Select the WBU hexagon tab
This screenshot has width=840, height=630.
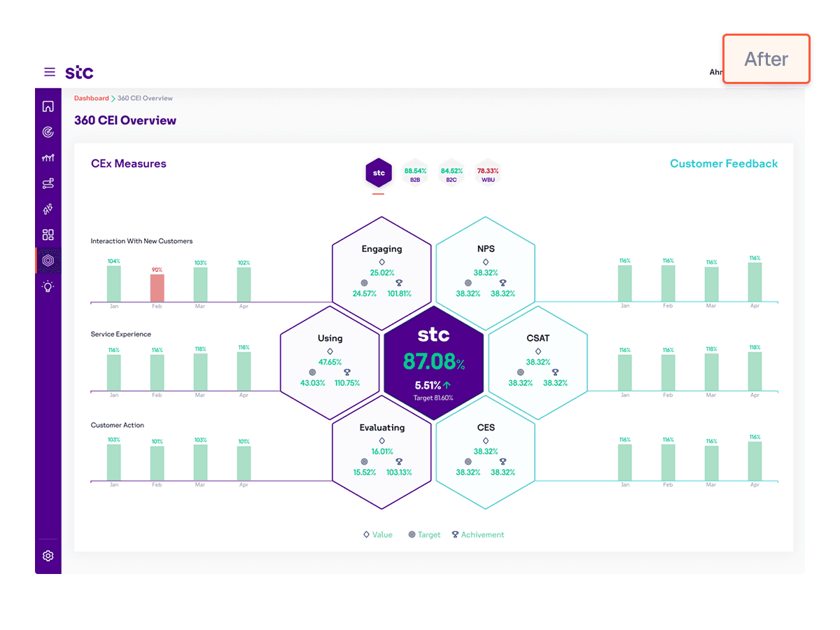pyautogui.click(x=488, y=174)
